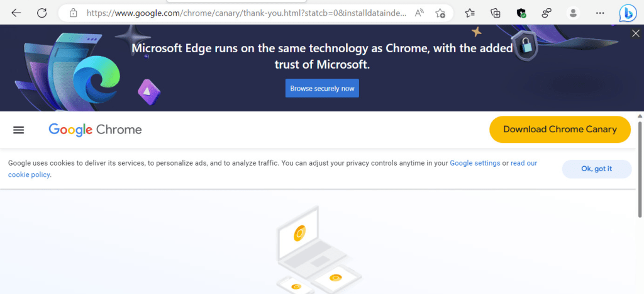Click the Google Chrome logo
644x294 pixels.
pos(96,130)
